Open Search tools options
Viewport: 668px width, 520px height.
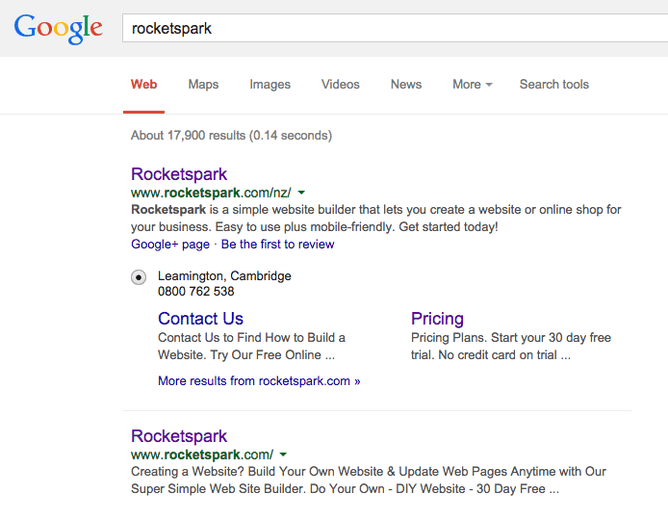click(554, 84)
